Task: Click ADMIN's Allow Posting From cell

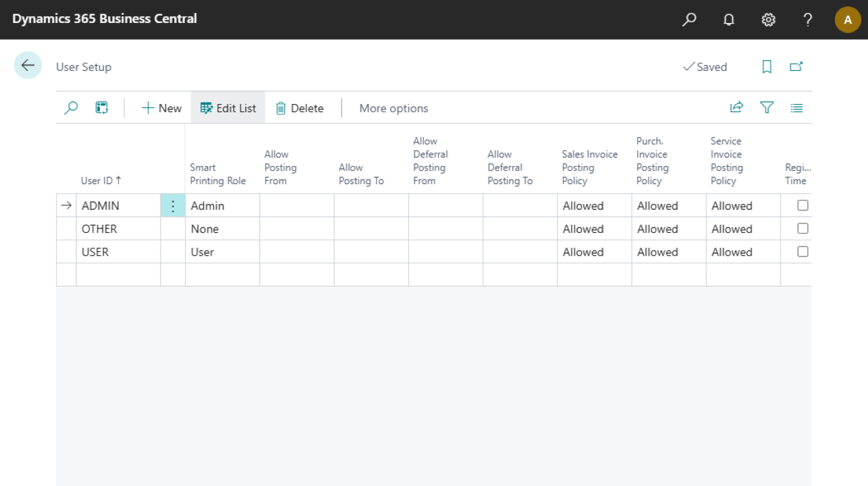Action: point(297,206)
